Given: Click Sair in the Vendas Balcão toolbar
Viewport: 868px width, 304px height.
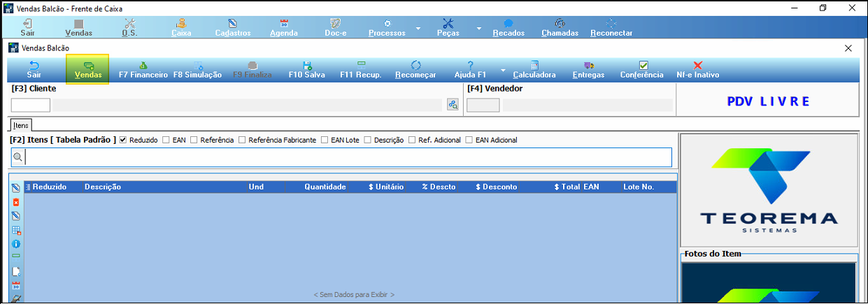Looking at the screenshot, I should (34, 69).
